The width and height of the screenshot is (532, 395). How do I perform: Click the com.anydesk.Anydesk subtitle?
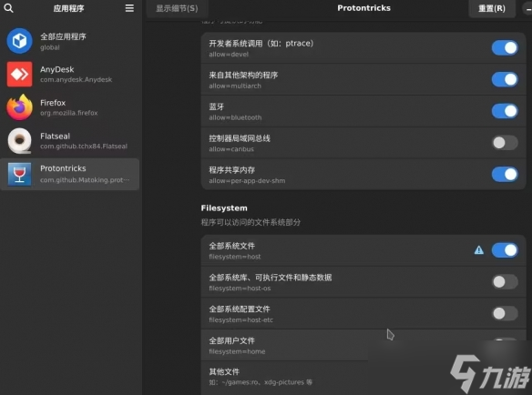pos(76,80)
